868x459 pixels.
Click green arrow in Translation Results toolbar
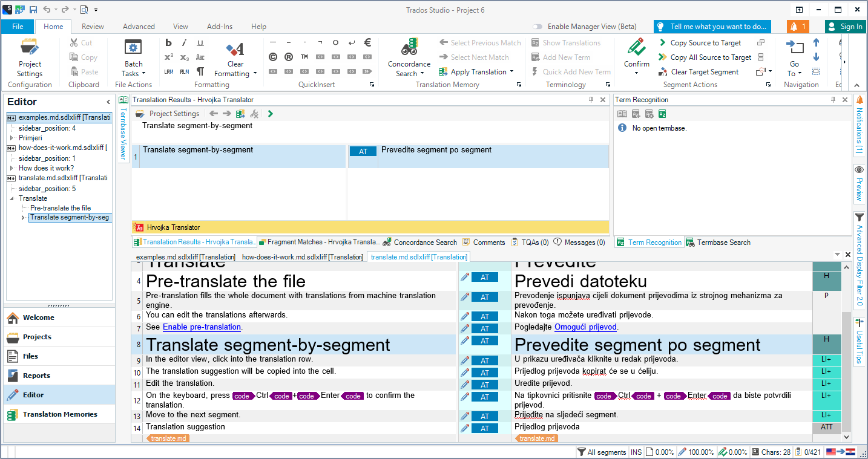pos(270,114)
